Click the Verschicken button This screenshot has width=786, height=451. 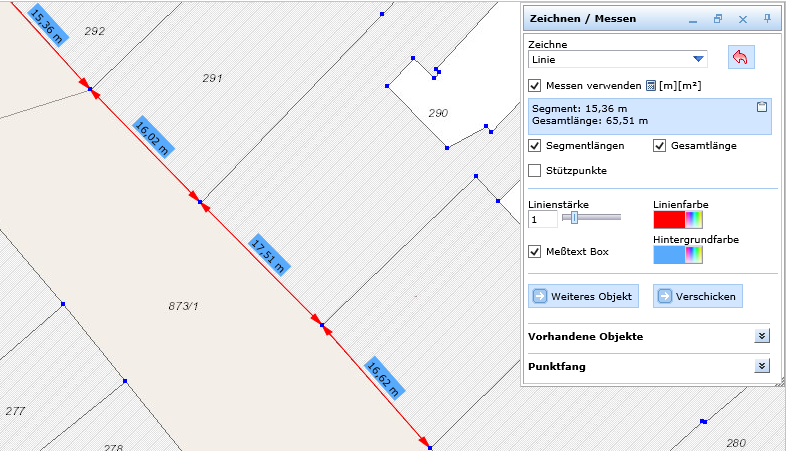698,296
